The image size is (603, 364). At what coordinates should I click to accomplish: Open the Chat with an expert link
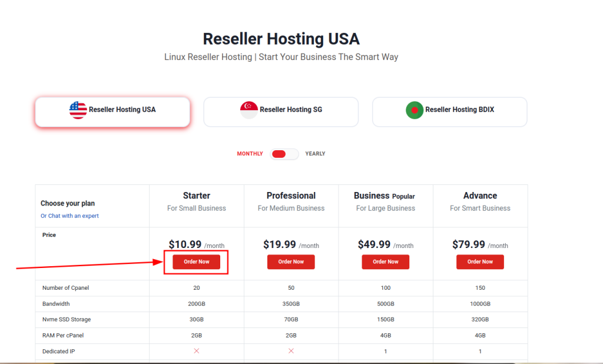pyautogui.click(x=69, y=216)
